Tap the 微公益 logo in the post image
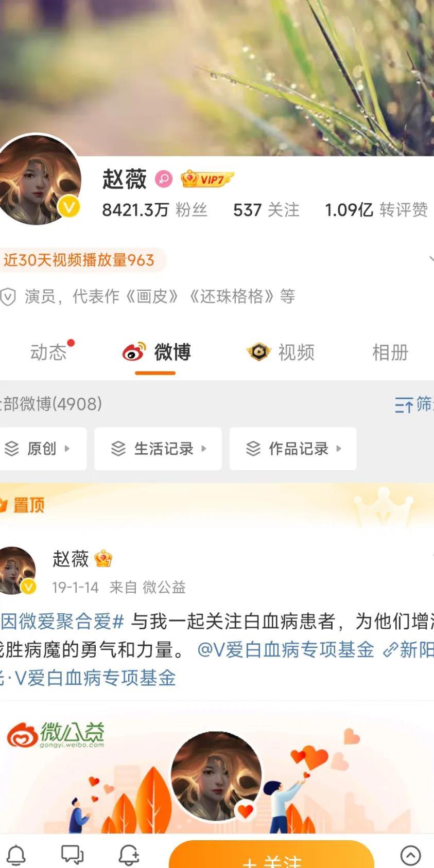This screenshot has width=434, height=868. pos(56,735)
